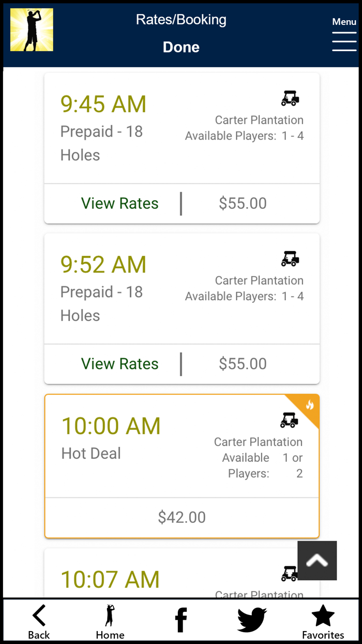Open View Rates for the 9:52 AM tee time
The width and height of the screenshot is (362, 644).
pos(119,364)
